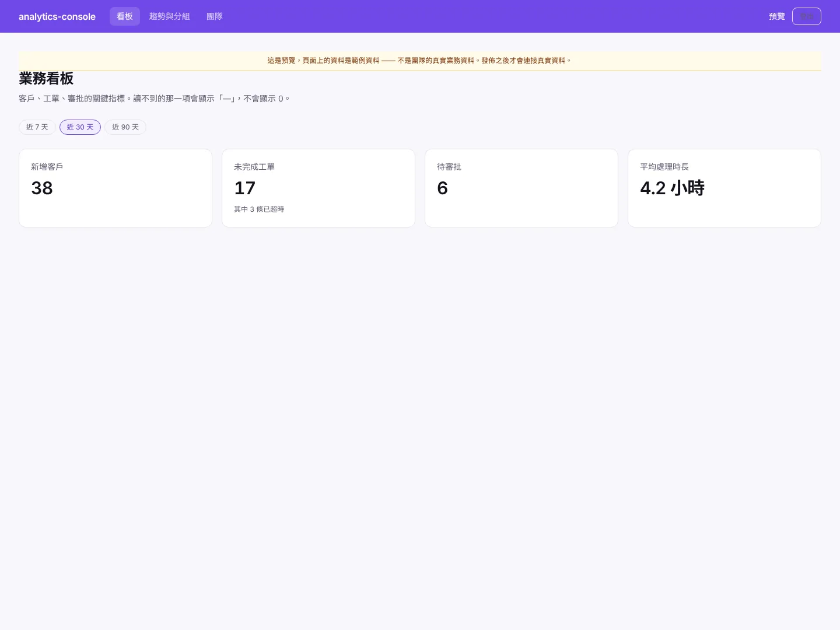This screenshot has width=840, height=630.
Task: Click the subtitle beginning 客戶、工單、審批
Action: (155, 99)
